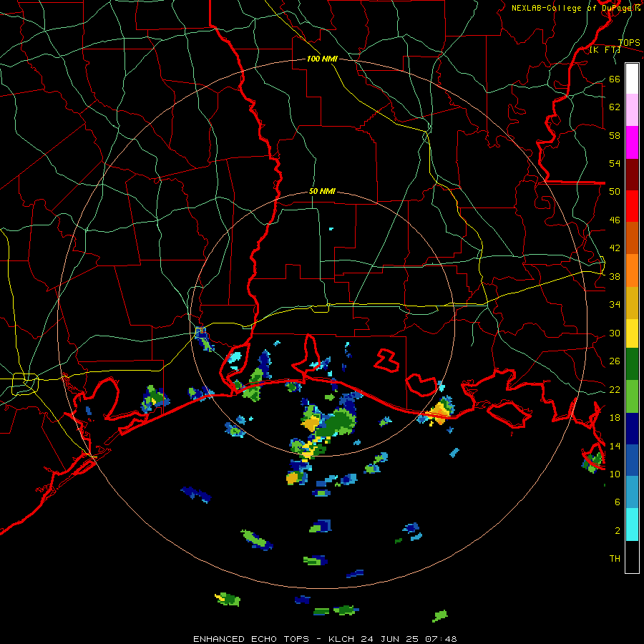Click the 'KLCH' radar site identifier
Viewport: 644px width, 644px height.
point(343,639)
